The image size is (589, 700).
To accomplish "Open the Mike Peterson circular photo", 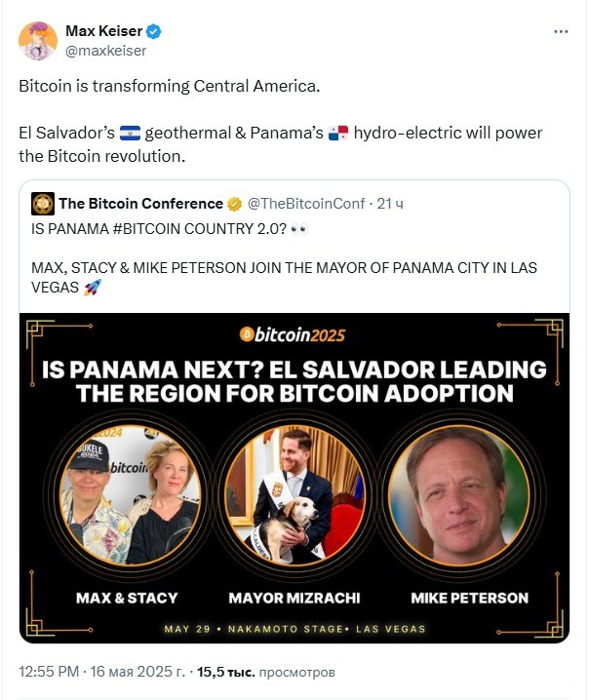I will pyautogui.click(x=458, y=495).
